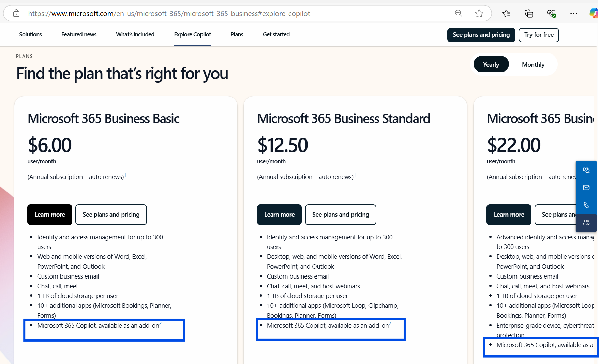Open the What's included section tab
The width and height of the screenshot is (599, 364).
click(135, 34)
